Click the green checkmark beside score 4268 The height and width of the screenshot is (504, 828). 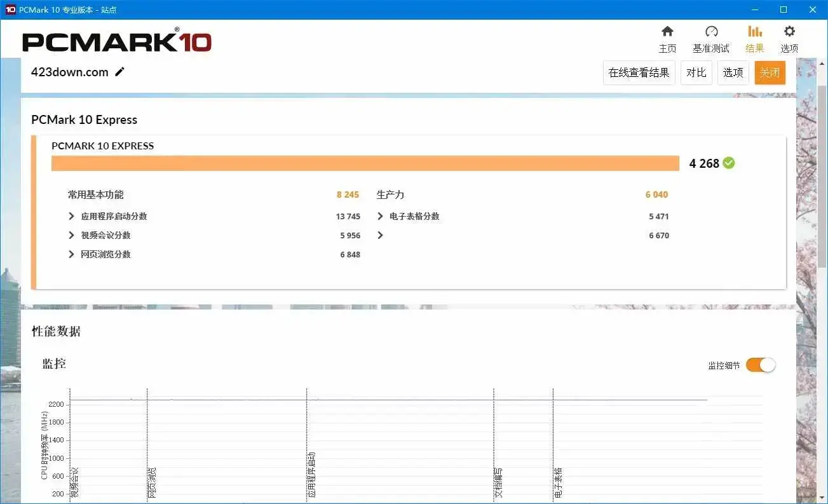(728, 163)
